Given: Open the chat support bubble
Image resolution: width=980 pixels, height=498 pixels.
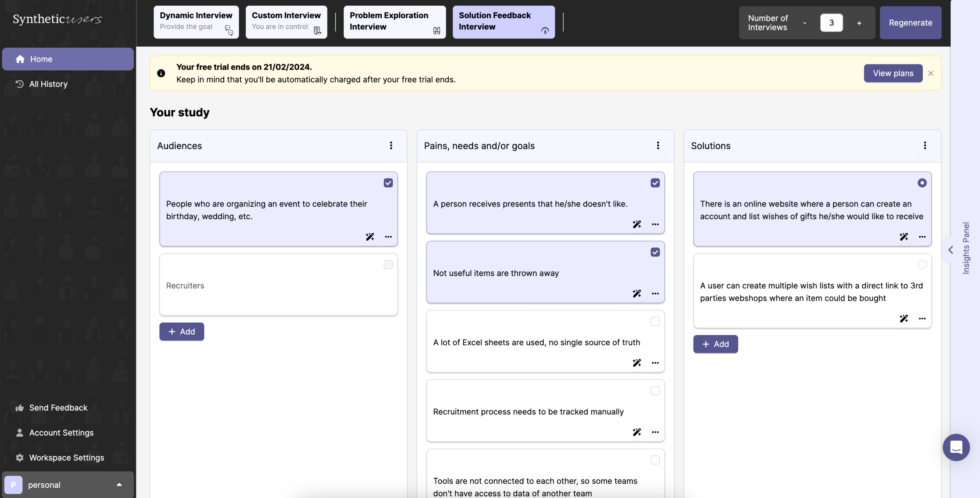Looking at the screenshot, I should click(956, 447).
